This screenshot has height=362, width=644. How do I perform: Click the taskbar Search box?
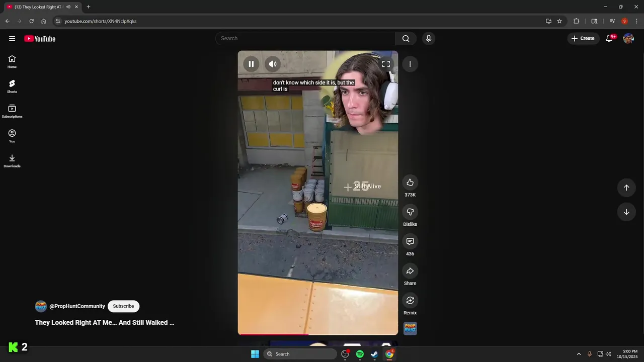click(300, 354)
